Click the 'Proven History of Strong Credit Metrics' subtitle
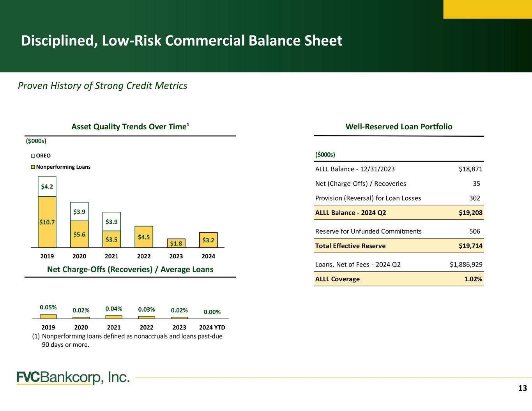The height and width of the screenshot is (411, 532). (x=103, y=86)
